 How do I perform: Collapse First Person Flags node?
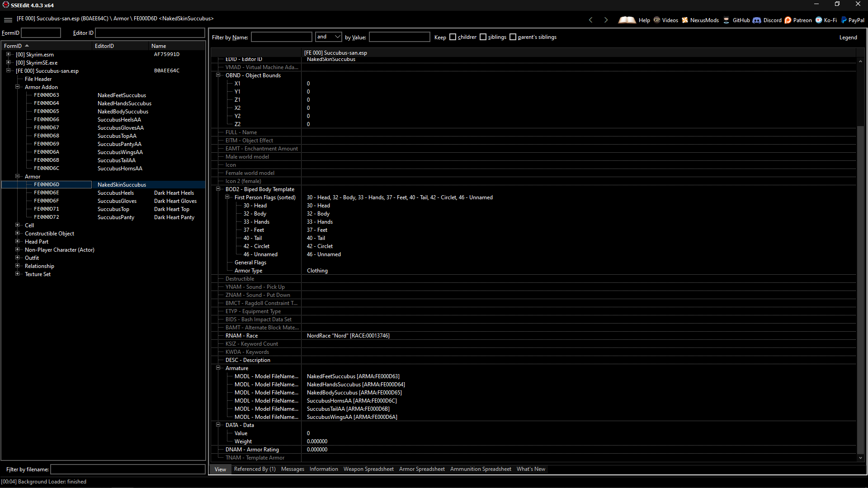coord(227,197)
